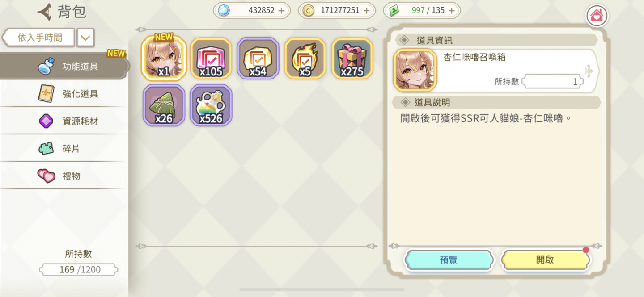The height and width of the screenshot is (297, 644).
Task: Add stamina with the plus beside 997/135
Action: pyautogui.click(x=451, y=10)
